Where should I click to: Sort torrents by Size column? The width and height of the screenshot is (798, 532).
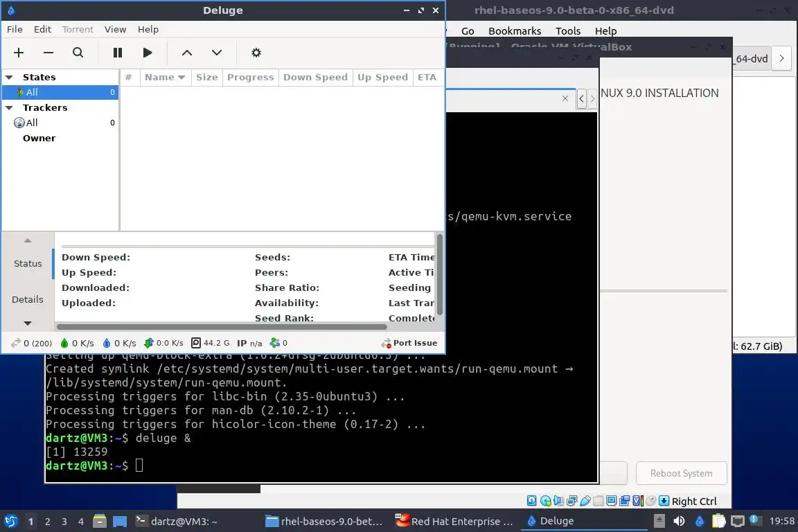[x=206, y=78]
